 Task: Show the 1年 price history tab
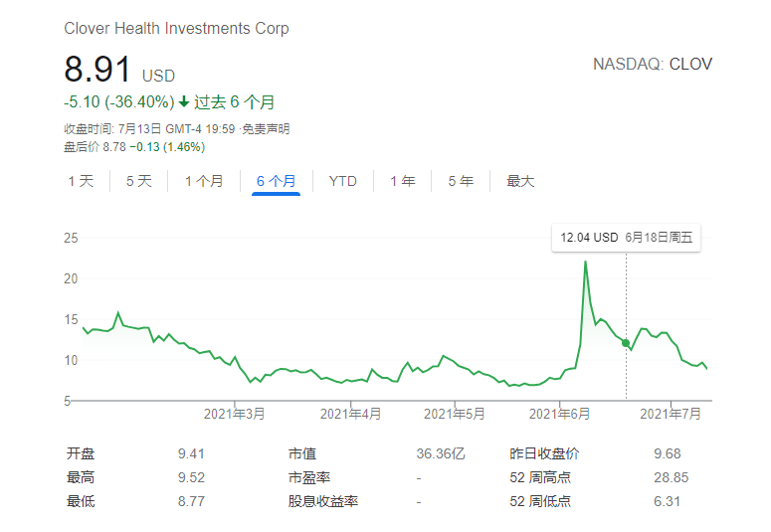coord(402,181)
